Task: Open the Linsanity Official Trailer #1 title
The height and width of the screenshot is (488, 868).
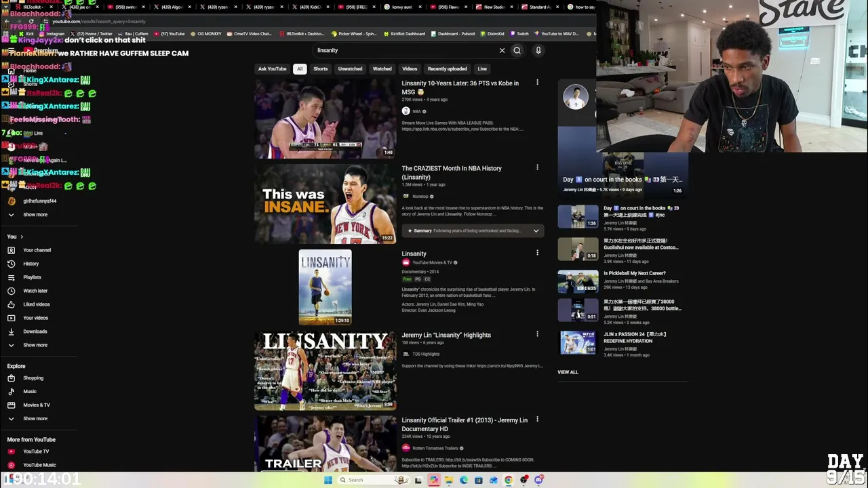Action: tap(465, 424)
